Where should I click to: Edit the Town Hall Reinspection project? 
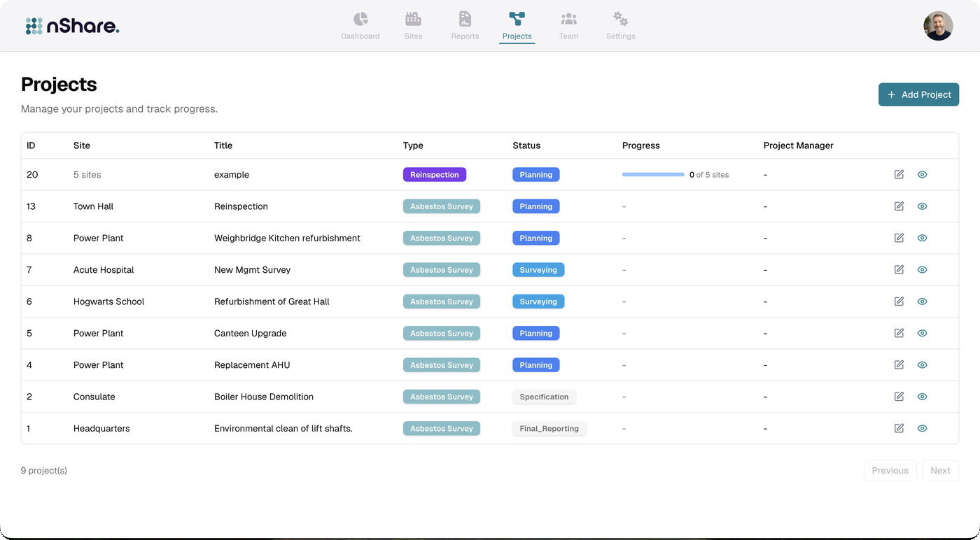(899, 206)
